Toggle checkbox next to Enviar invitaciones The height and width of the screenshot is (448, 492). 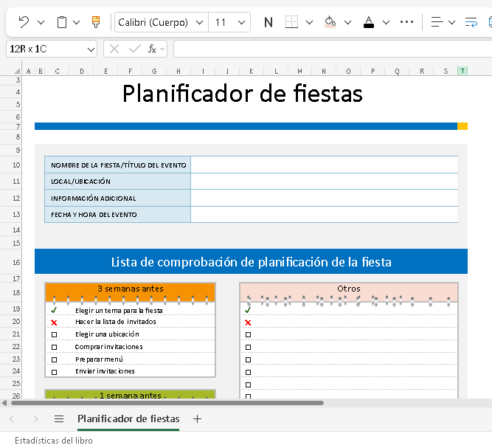(x=54, y=371)
